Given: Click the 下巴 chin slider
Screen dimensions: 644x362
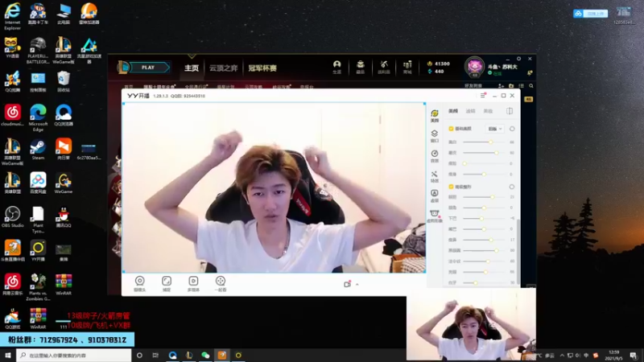Looking at the screenshot, I should 484,218.
